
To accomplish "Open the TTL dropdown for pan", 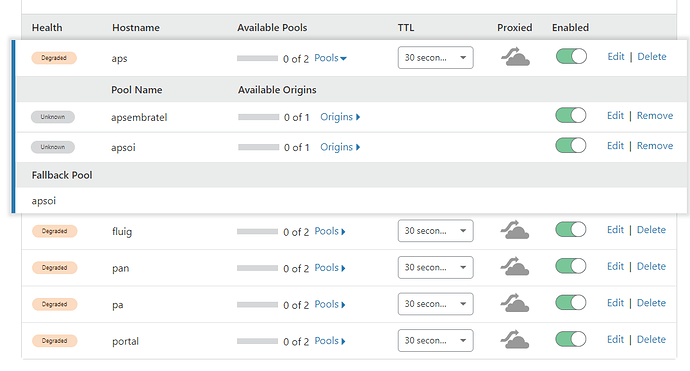I will [x=436, y=267].
